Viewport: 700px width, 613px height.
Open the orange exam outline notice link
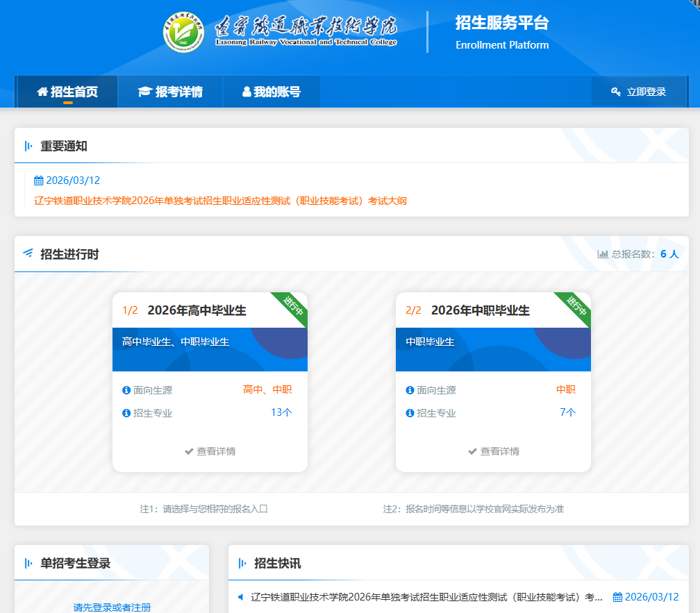click(x=220, y=201)
